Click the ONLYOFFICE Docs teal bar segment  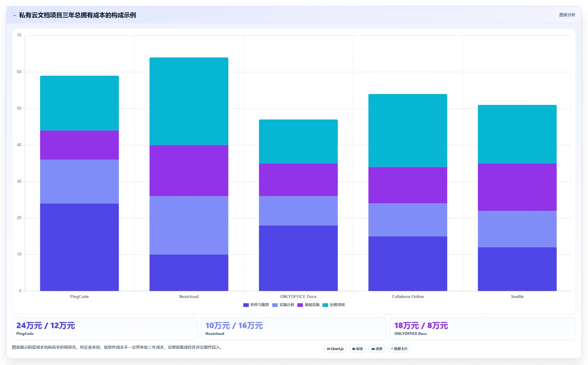[x=298, y=141]
